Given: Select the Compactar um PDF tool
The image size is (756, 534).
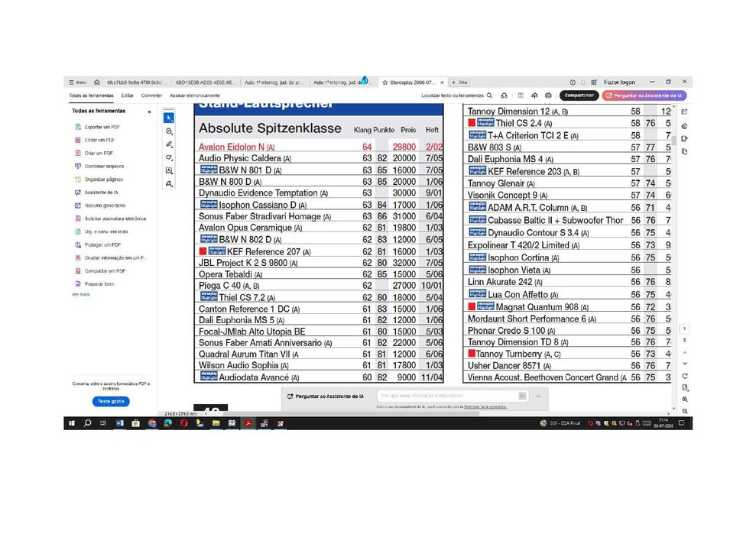Looking at the screenshot, I should coord(100,271).
